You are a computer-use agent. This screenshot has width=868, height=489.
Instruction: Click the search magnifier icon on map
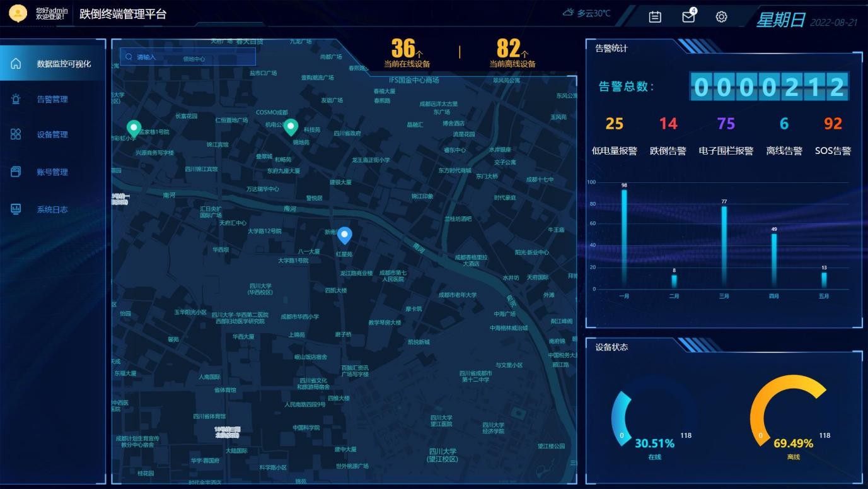(x=129, y=57)
